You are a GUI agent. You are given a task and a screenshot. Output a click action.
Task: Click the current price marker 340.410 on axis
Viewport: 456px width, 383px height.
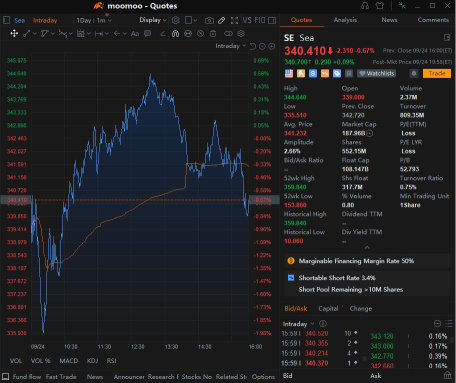16,200
